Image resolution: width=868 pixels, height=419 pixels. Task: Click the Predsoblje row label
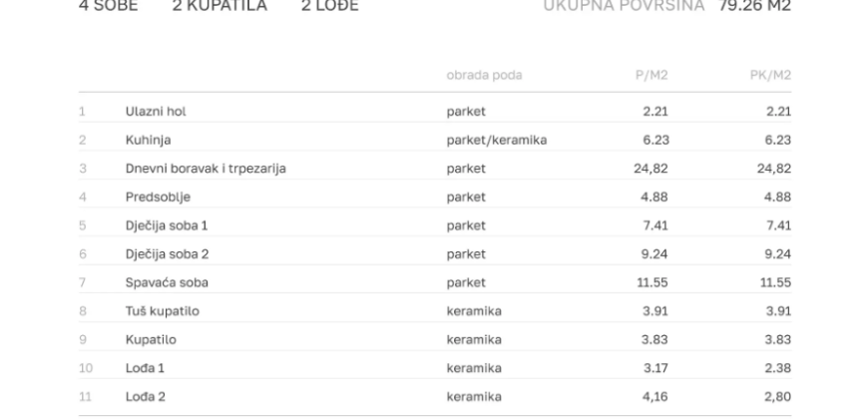[158, 198]
